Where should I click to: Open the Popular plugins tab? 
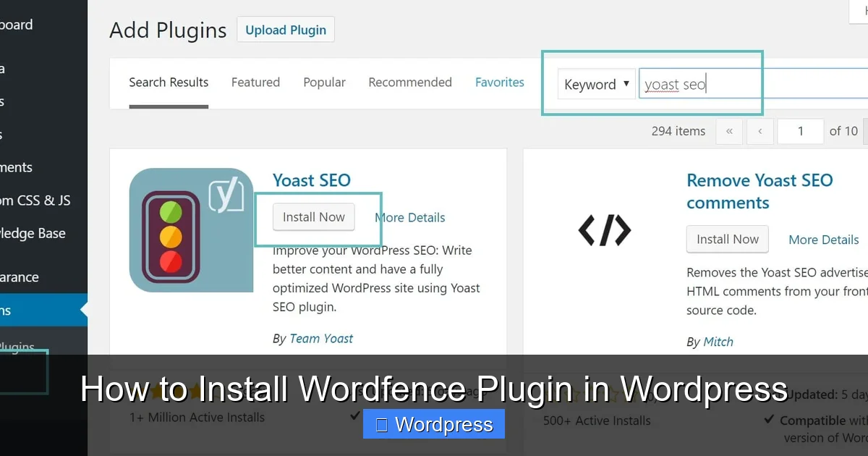[x=324, y=83]
